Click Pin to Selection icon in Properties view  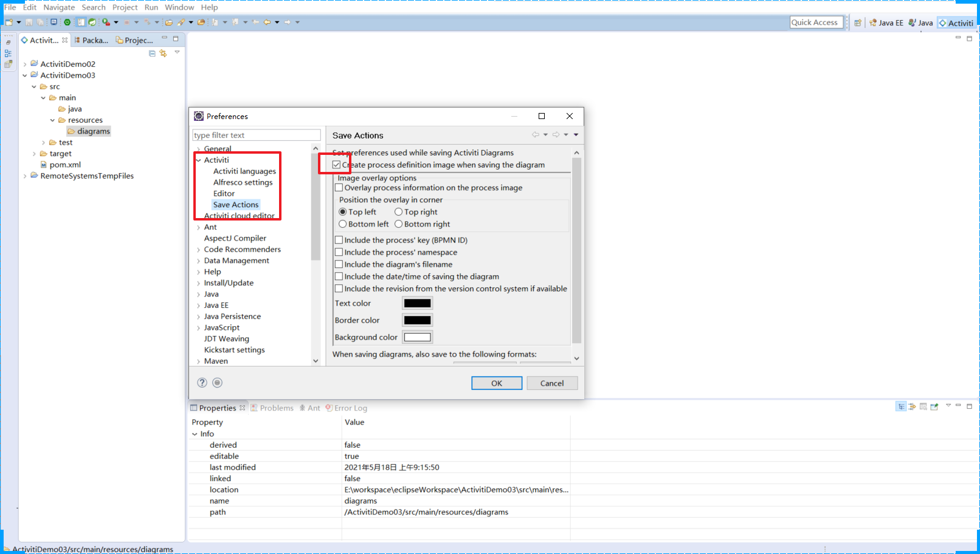tap(934, 406)
